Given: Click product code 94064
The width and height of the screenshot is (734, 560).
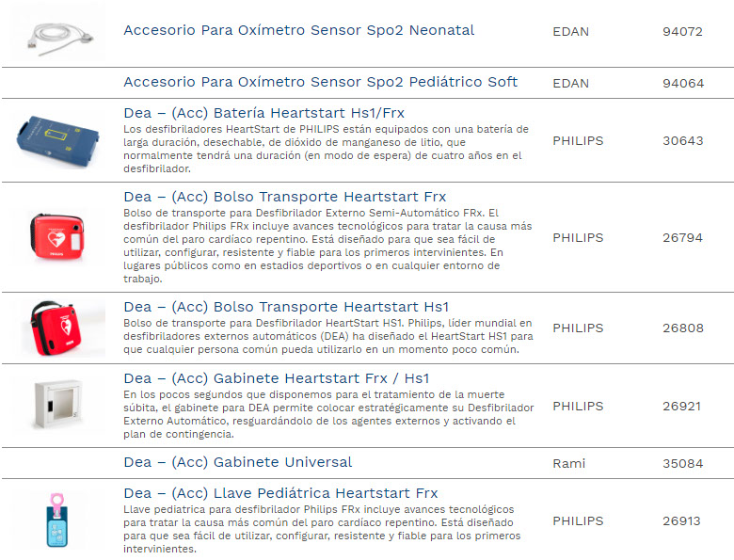Looking at the screenshot, I should 682,83.
